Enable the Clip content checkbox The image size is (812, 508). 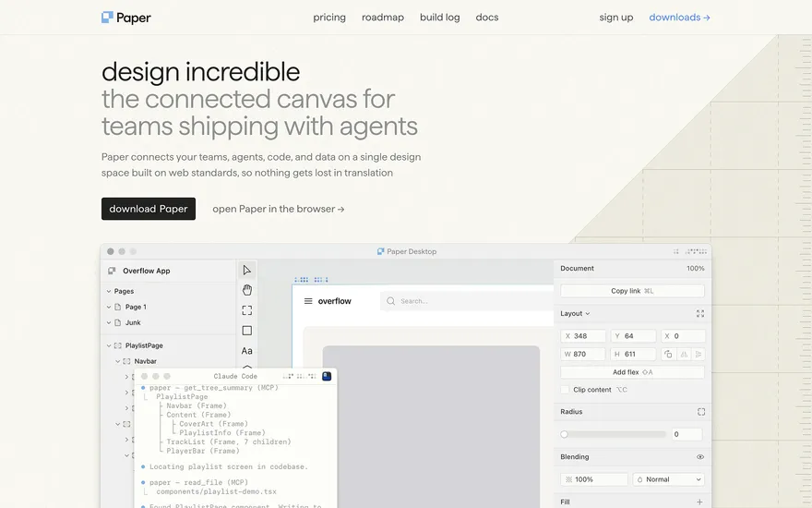point(565,389)
